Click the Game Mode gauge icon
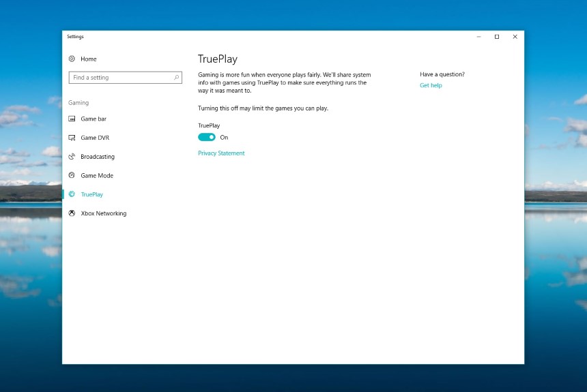 [x=72, y=175]
